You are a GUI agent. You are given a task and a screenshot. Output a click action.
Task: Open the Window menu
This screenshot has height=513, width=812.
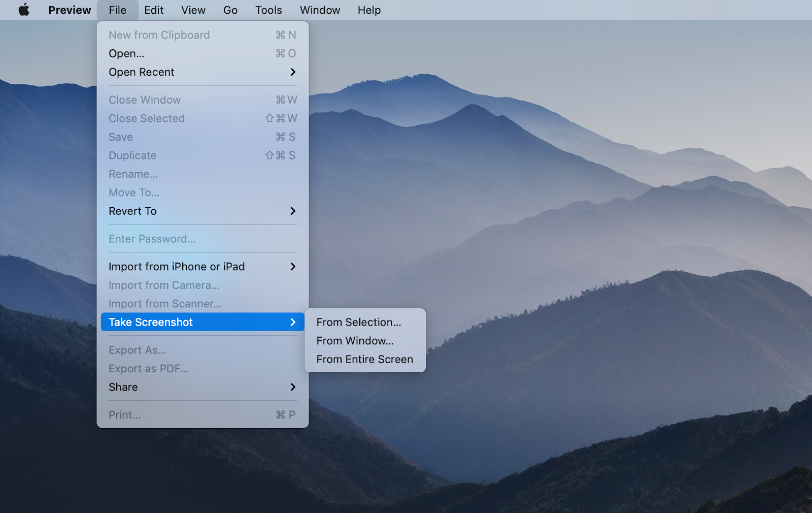(320, 10)
